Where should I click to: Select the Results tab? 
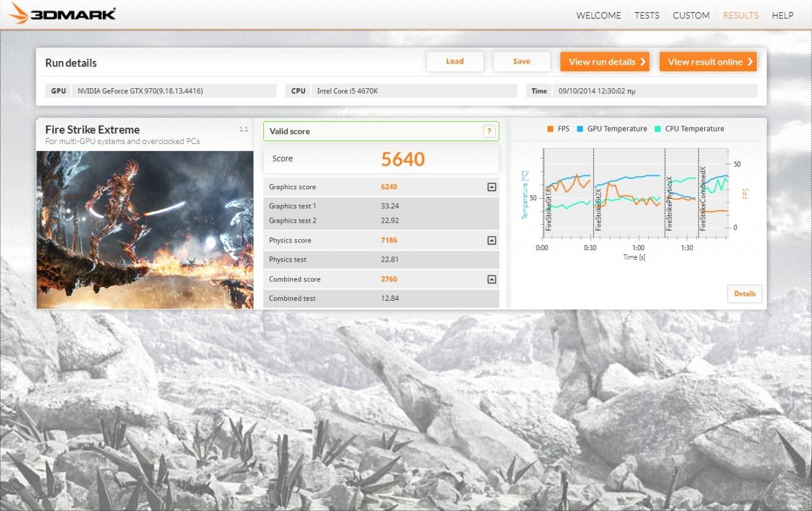740,15
